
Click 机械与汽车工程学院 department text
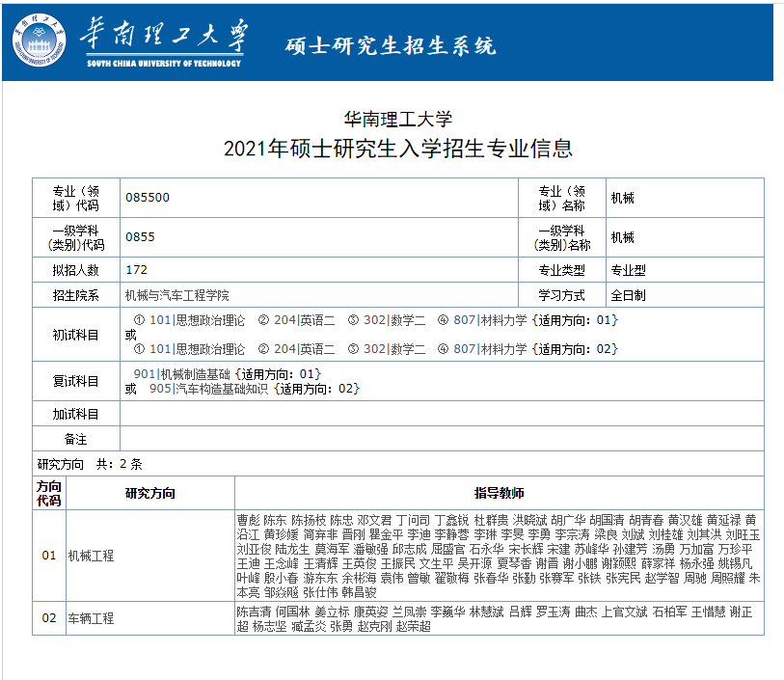tap(177, 295)
